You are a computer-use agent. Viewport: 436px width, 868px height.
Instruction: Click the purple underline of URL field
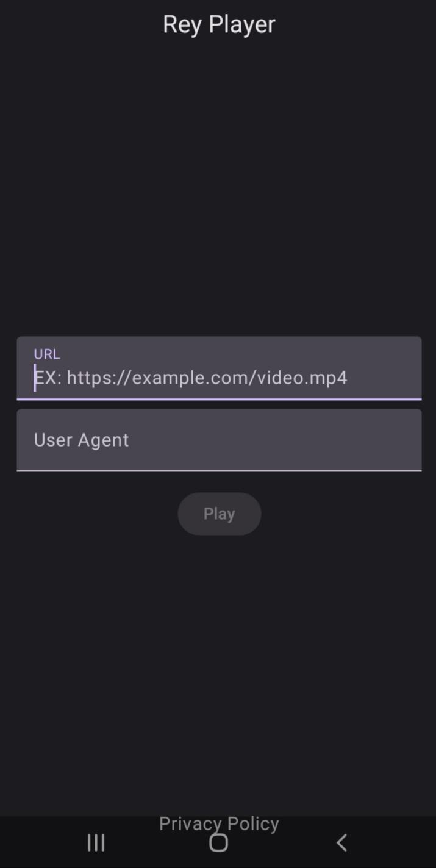click(219, 399)
